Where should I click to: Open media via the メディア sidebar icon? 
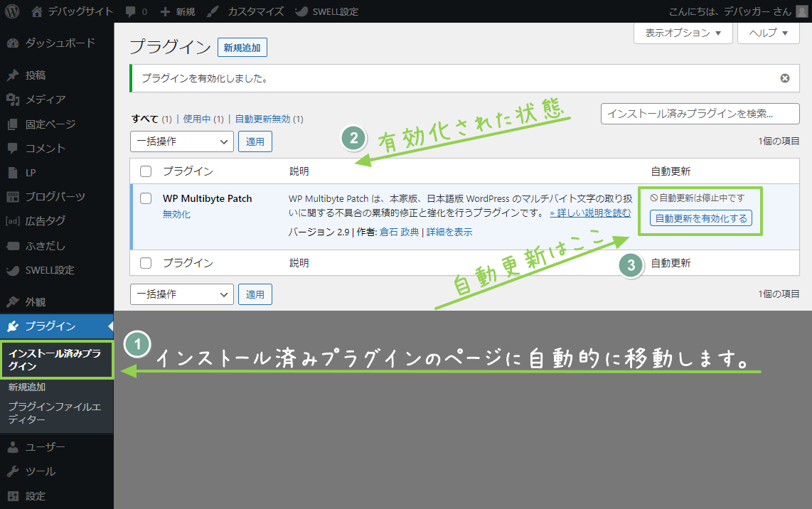[13, 100]
